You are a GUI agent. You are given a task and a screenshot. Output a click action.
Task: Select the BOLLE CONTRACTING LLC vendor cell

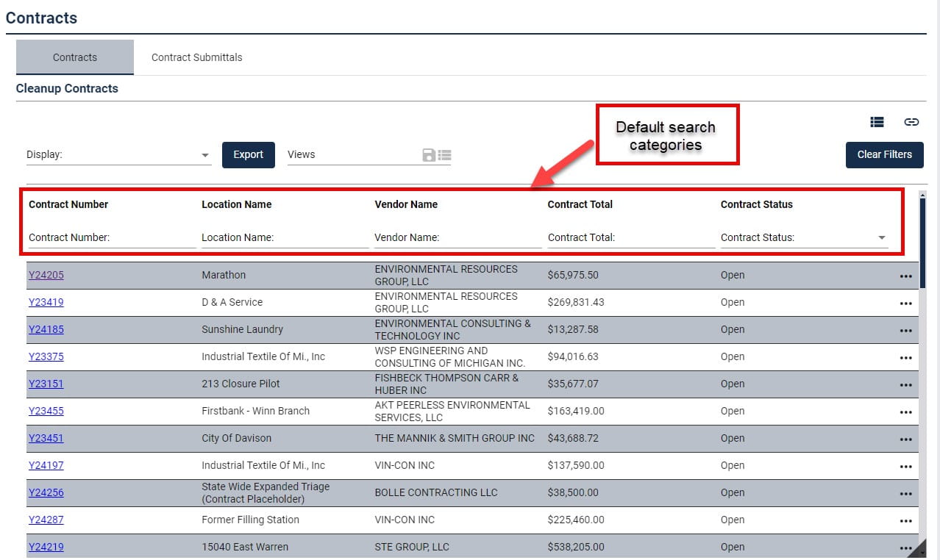click(436, 492)
